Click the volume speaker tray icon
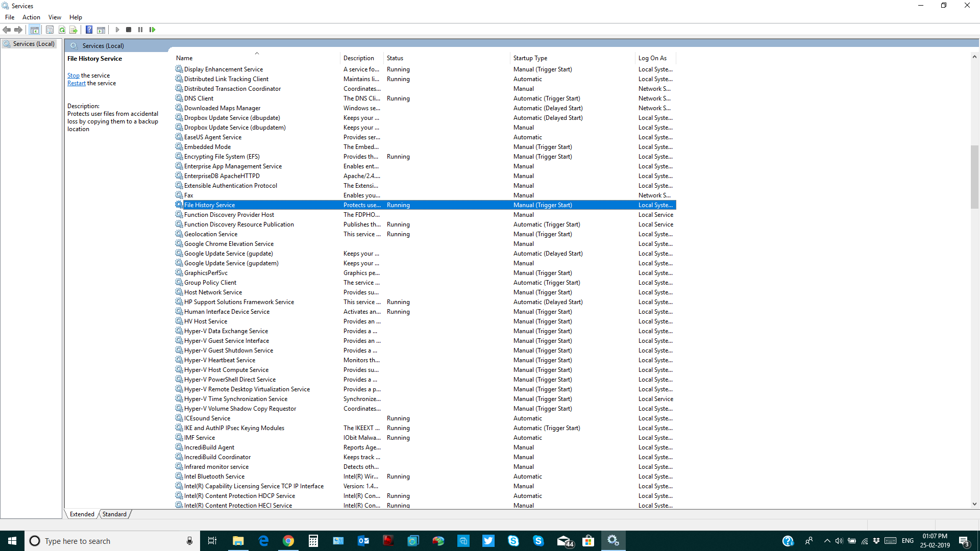Viewport: 980px width, 551px height. 839,541
